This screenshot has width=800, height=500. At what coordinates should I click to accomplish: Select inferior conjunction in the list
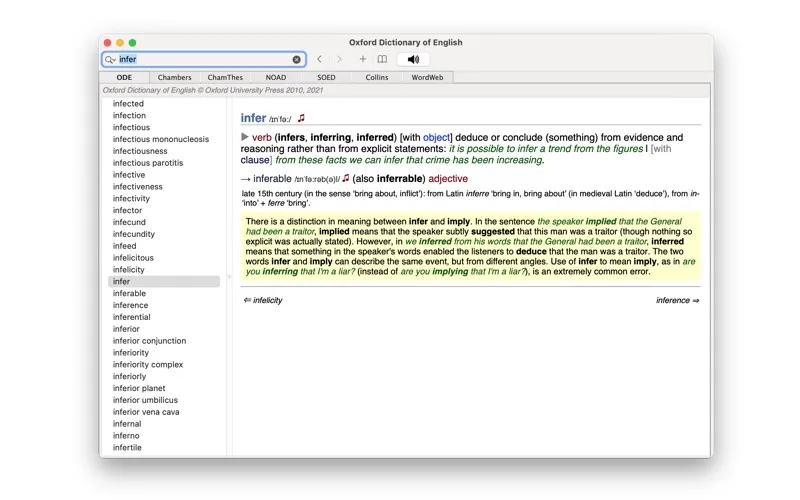point(149,341)
